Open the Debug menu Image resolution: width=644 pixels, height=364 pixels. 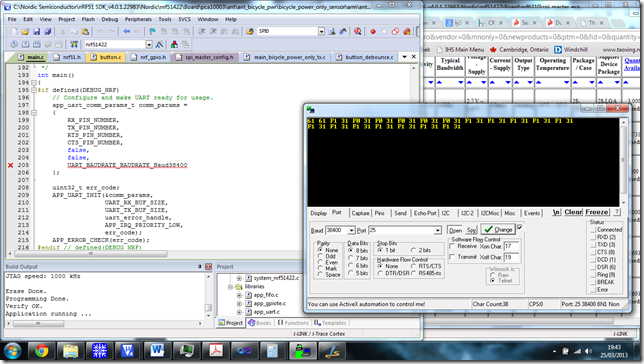pyautogui.click(x=110, y=19)
